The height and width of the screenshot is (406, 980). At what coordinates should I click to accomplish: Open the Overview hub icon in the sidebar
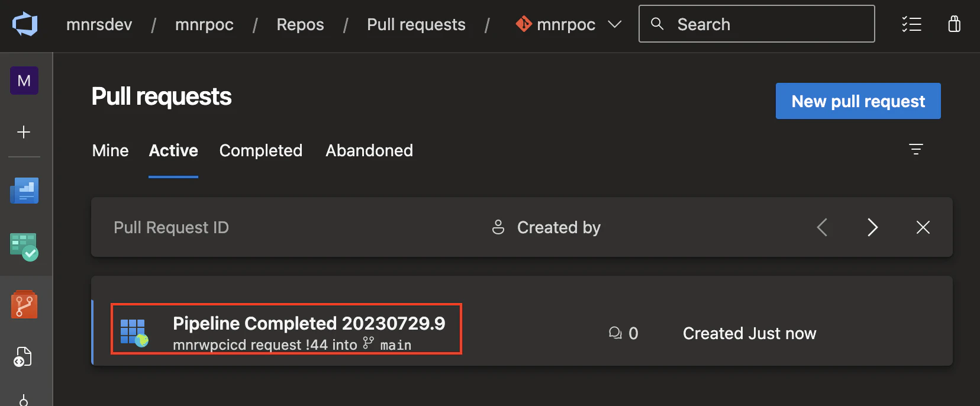click(x=24, y=191)
